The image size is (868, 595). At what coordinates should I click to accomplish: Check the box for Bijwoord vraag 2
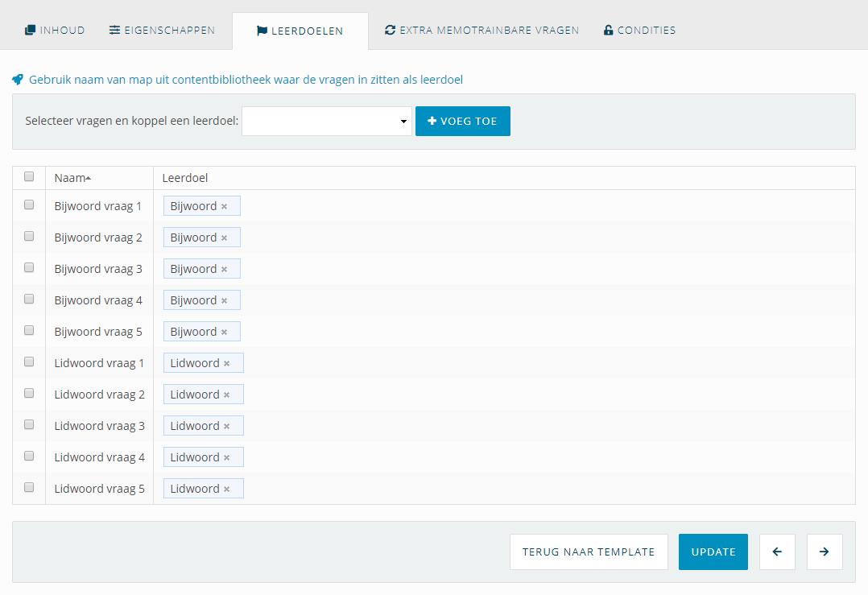tap(29, 237)
